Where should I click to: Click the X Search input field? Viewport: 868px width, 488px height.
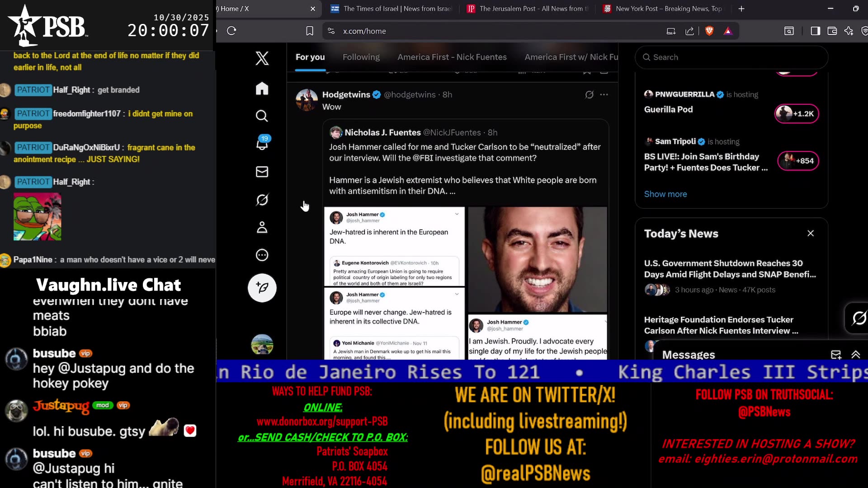coord(731,57)
